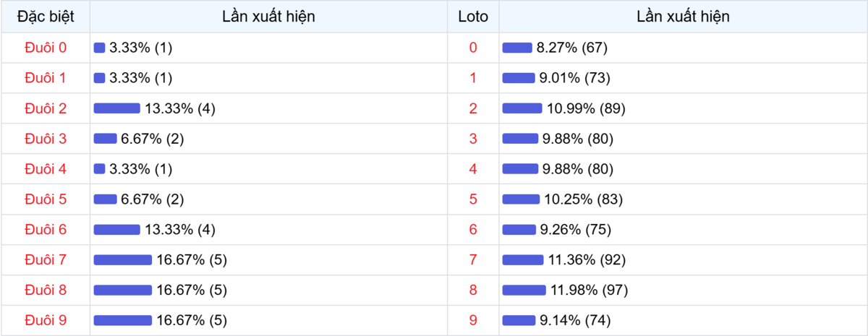Click the "Đặc biệt" column header
Image resolution: width=868 pixels, height=336 pixels.
[x=45, y=17]
